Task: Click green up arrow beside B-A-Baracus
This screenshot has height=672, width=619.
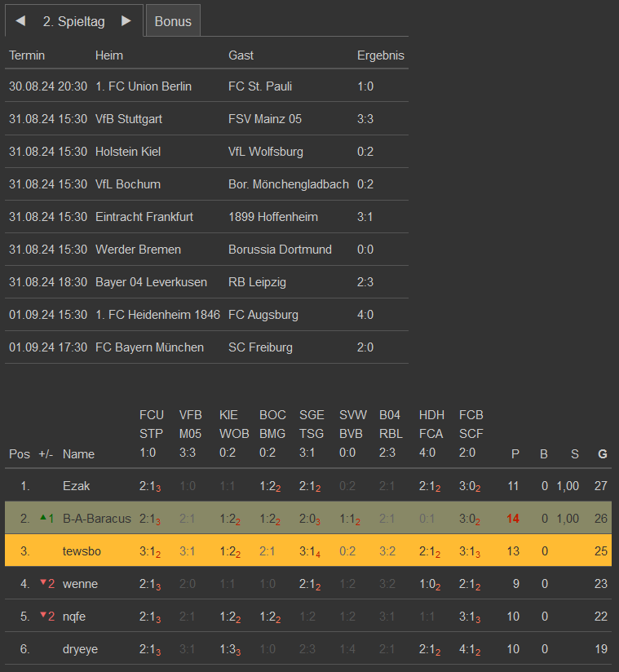Action: [x=43, y=517]
